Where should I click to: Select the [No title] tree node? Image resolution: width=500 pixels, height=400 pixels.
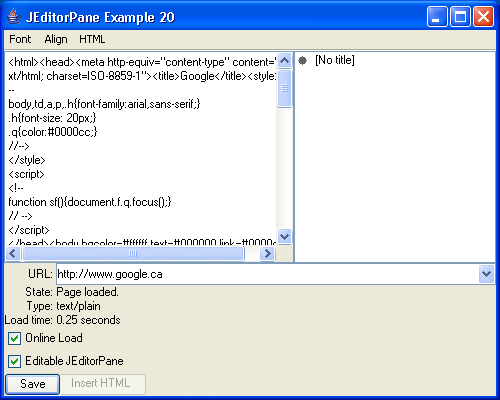click(335, 60)
